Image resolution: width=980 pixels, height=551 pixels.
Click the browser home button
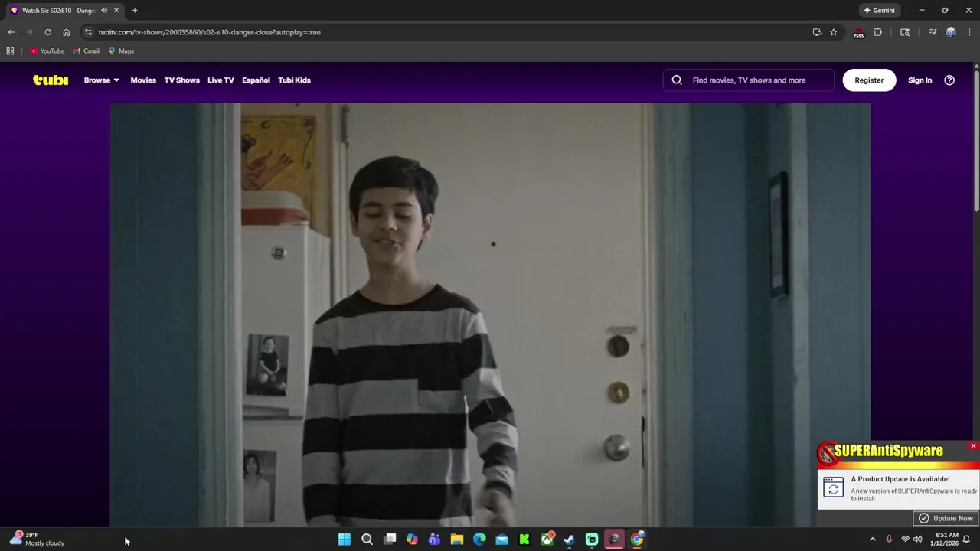[66, 32]
